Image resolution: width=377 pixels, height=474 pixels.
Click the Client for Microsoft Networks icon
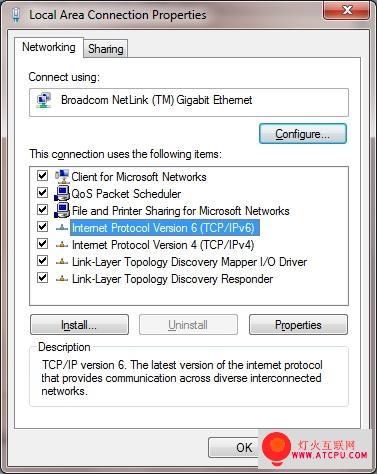click(x=62, y=176)
